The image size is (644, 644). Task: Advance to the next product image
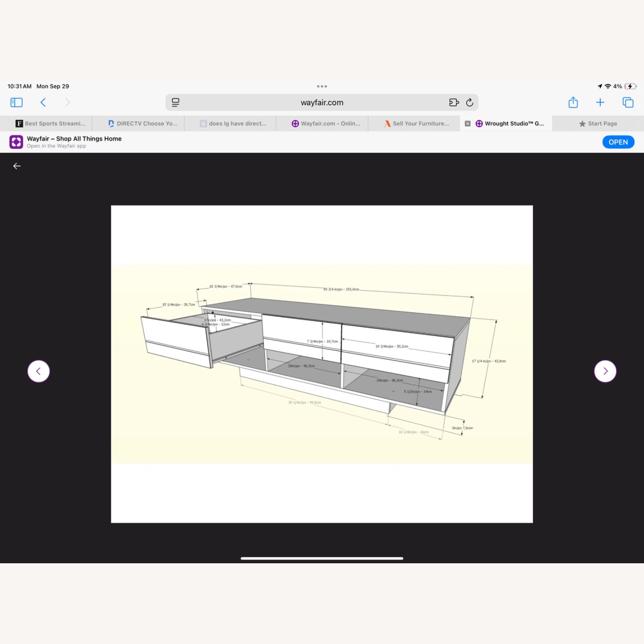[605, 371]
